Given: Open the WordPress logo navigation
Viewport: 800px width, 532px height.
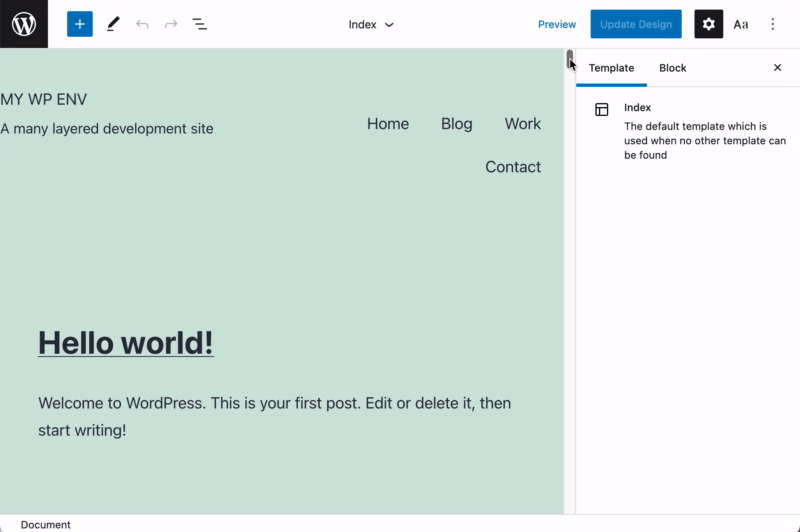Looking at the screenshot, I should (24, 24).
